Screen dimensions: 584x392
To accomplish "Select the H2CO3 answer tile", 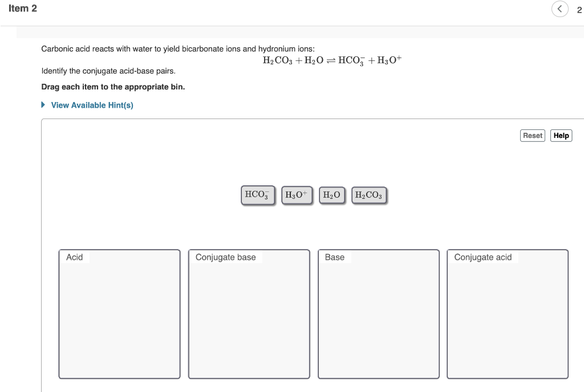I will point(368,195).
